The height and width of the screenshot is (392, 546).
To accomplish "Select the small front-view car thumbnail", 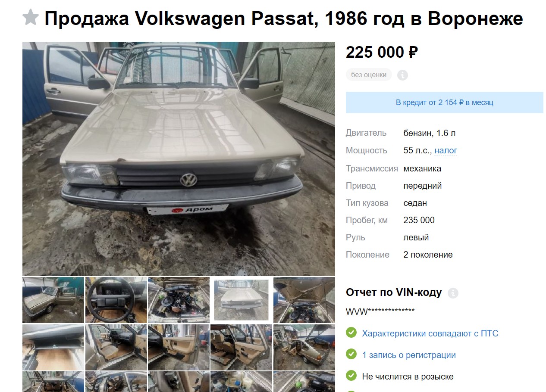I will pyautogui.click(x=241, y=300).
